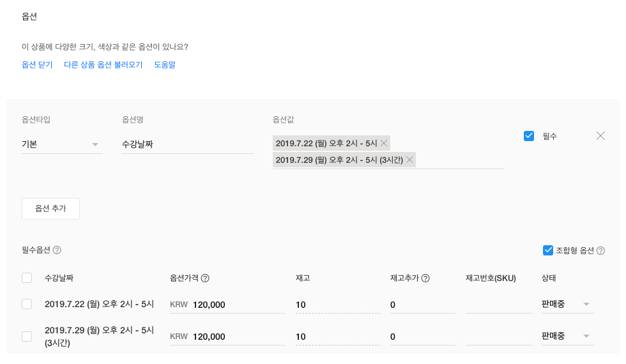Open help tooltip next to 옵션가격
Screen dimensions: 626x364
205,278
